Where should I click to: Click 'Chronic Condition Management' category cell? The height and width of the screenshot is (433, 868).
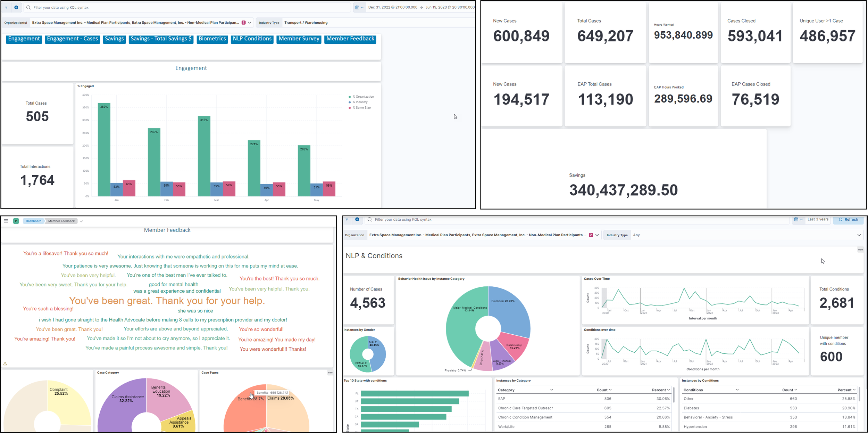(x=525, y=417)
